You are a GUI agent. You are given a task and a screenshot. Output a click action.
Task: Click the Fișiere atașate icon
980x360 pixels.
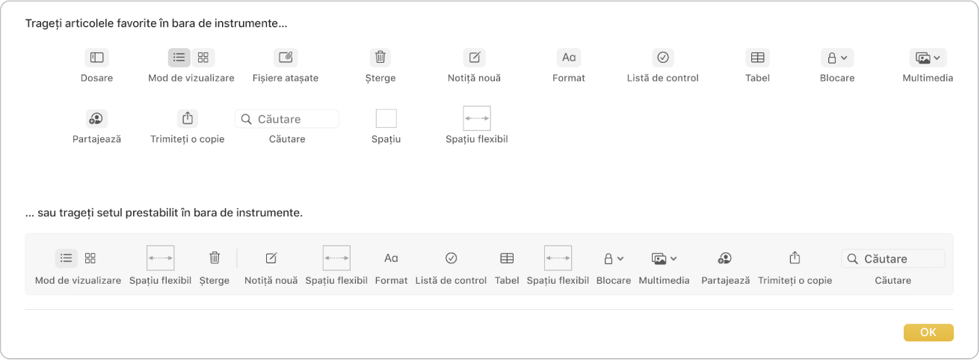pos(286,57)
